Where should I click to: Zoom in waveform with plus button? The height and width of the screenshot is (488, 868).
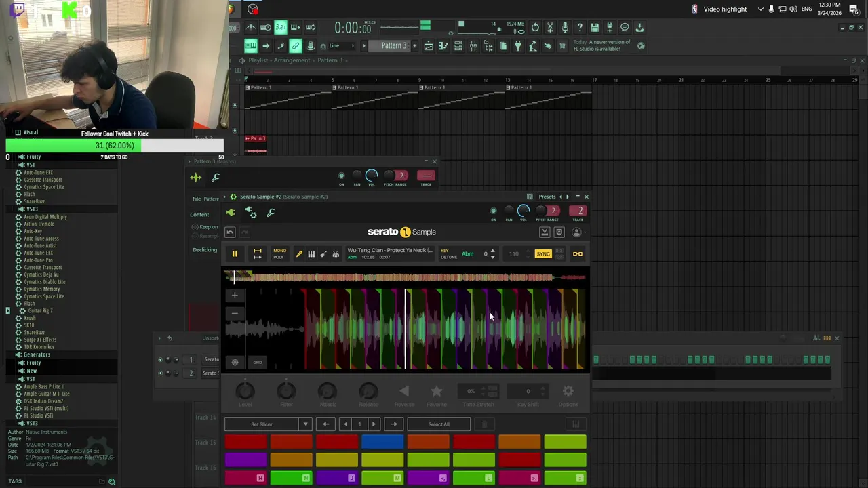[235, 296]
